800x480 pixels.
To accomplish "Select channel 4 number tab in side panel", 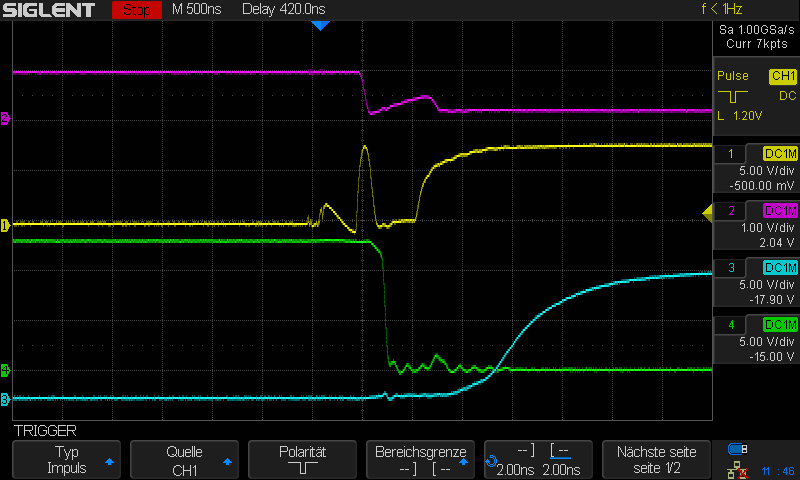I will (x=731, y=325).
